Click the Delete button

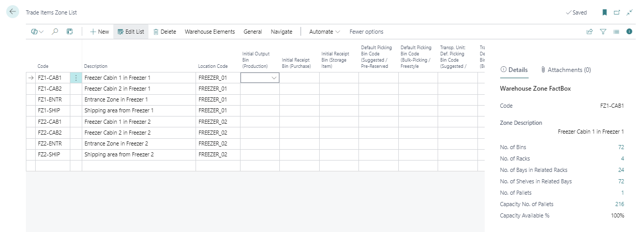164,32
